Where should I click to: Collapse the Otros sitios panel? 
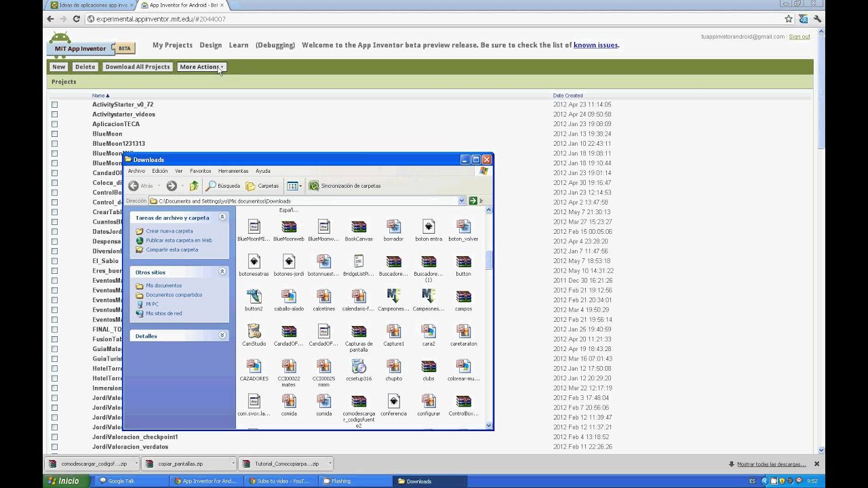222,272
